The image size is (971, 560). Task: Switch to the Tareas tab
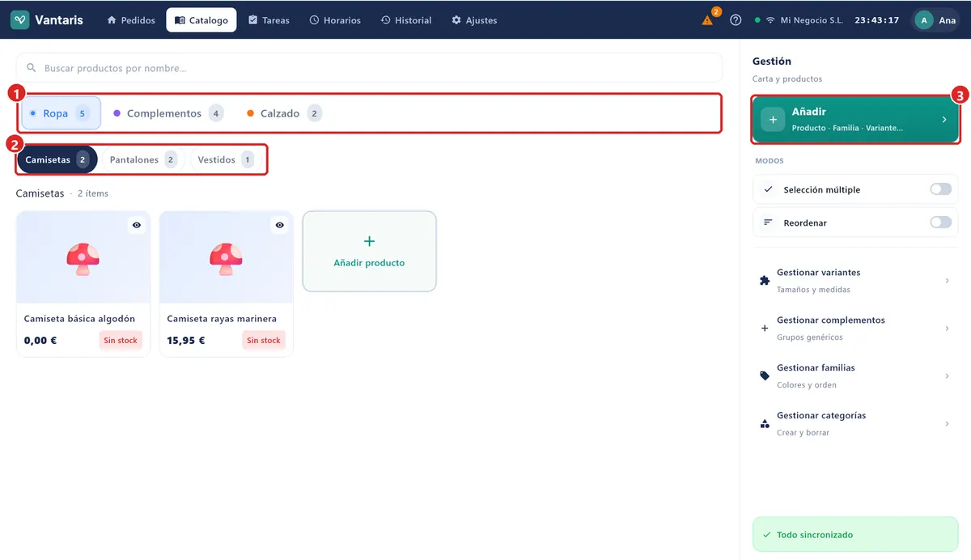pyautogui.click(x=269, y=20)
